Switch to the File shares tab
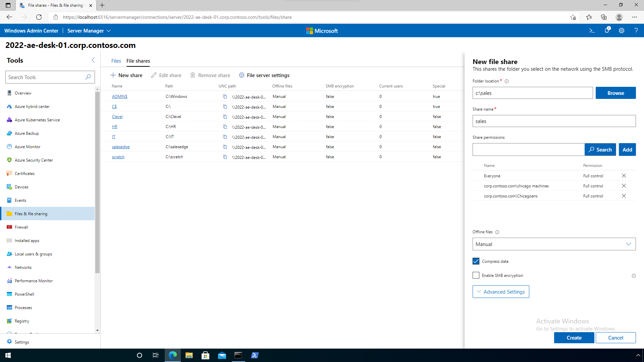644x362 pixels. point(138,61)
